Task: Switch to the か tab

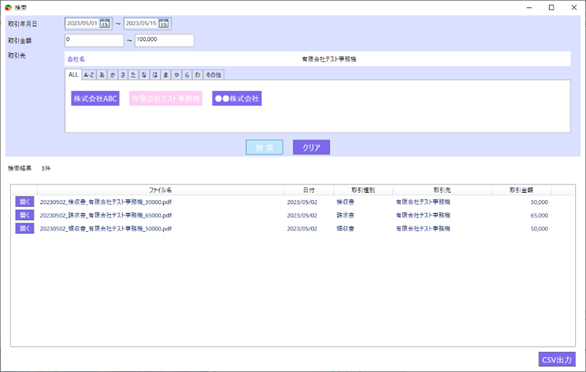Action: [x=112, y=75]
